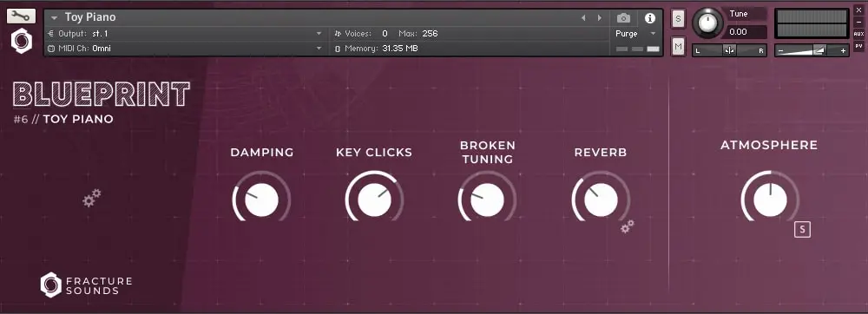
Task: Adjust the Key Clicks knob
Action: [374, 200]
